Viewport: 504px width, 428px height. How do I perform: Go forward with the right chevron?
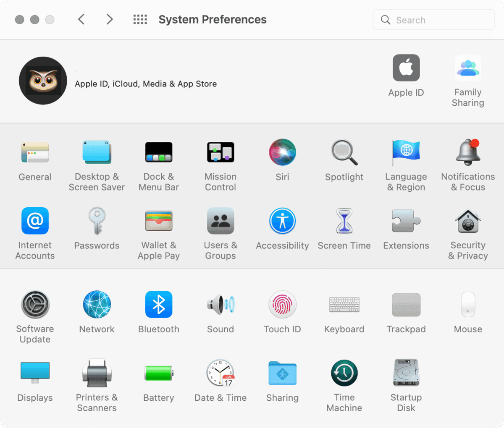click(110, 19)
